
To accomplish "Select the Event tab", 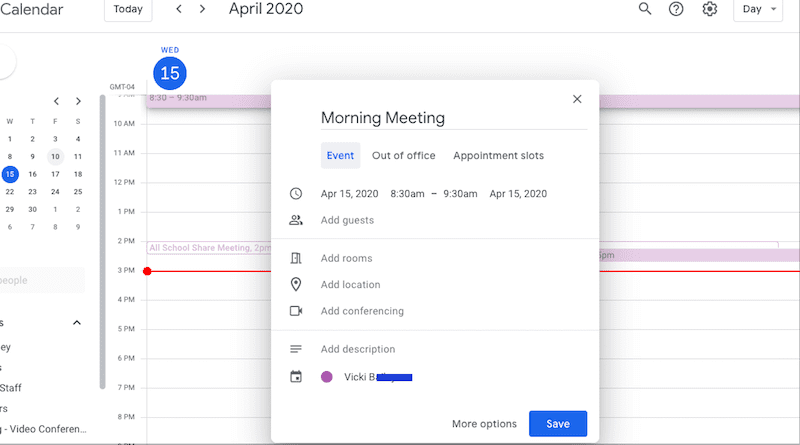I will pos(340,156).
